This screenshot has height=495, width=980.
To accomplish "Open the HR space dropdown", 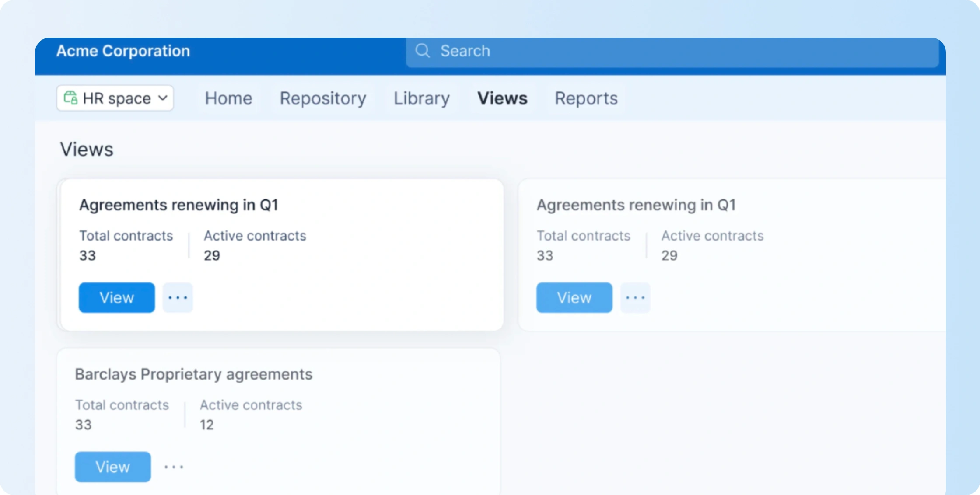I will [115, 98].
